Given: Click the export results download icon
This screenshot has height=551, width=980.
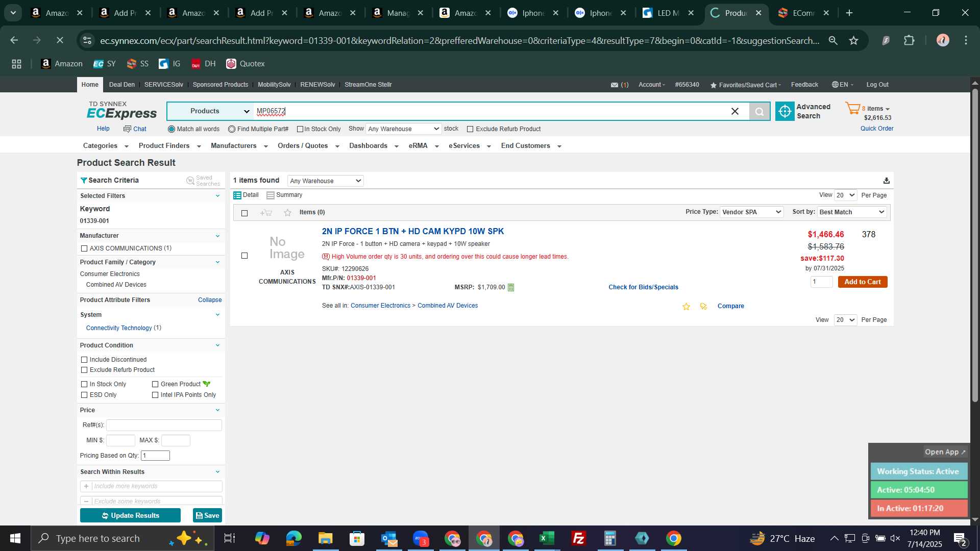Looking at the screenshot, I should click(x=887, y=181).
